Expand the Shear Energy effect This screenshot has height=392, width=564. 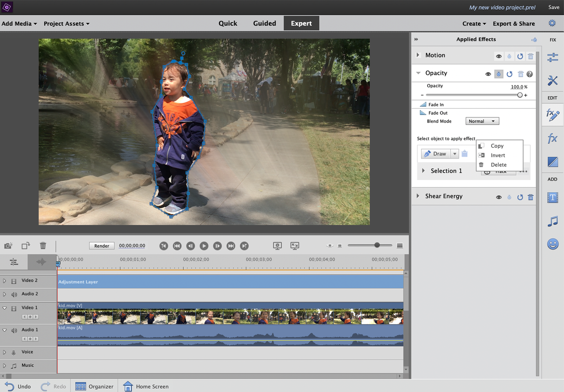[418, 196]
